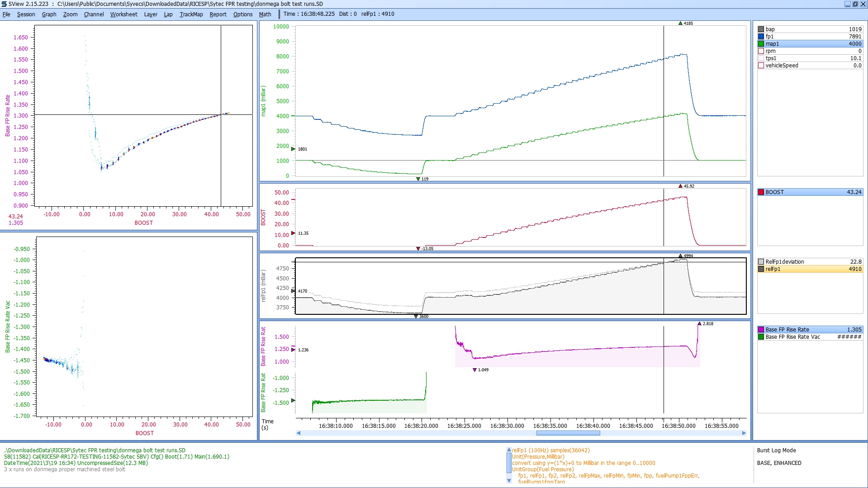Open the TrackMap menu

pos(191,14)
